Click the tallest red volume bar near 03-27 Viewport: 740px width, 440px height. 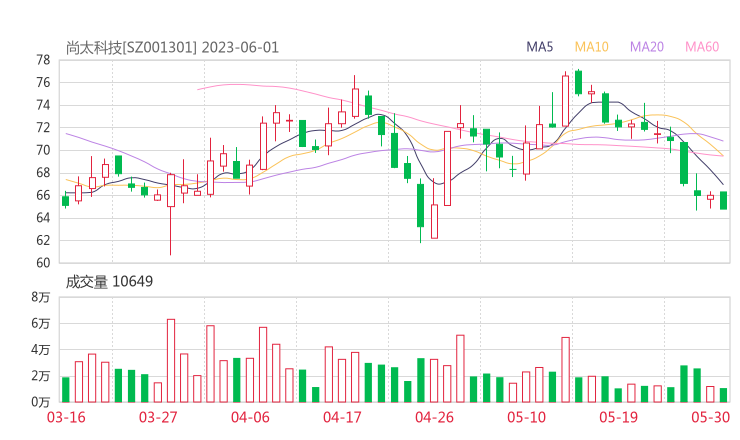(171, 361)
